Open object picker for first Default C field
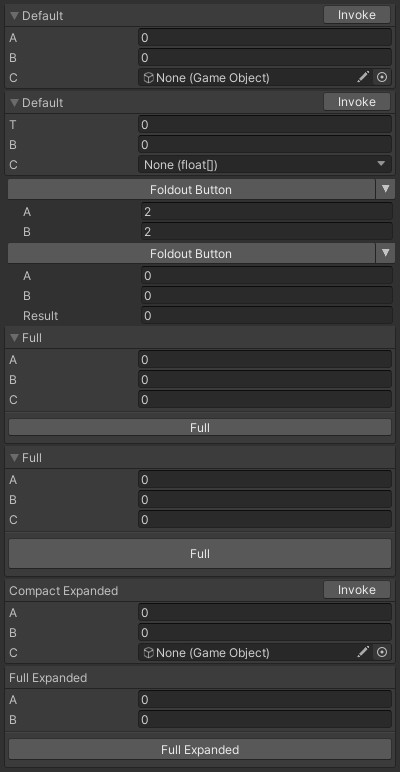Viewport: 400px width, 772px height. [x=382, y=77]
